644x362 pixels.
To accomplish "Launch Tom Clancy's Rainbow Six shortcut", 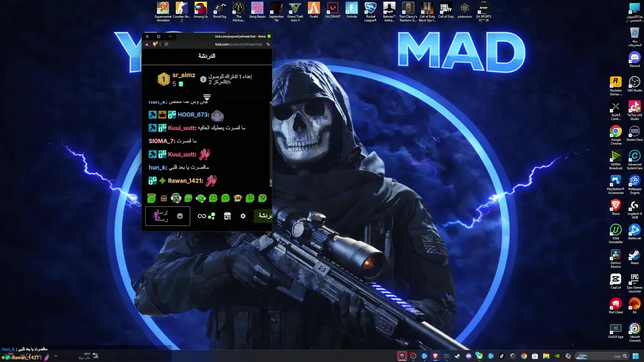I will coord(408,12).
